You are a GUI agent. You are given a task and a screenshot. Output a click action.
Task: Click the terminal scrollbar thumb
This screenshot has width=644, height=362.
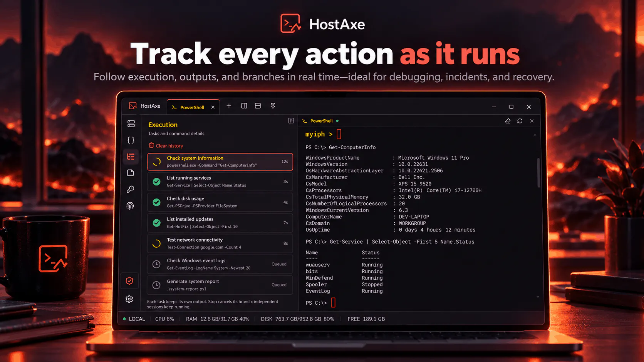(538, 172)
